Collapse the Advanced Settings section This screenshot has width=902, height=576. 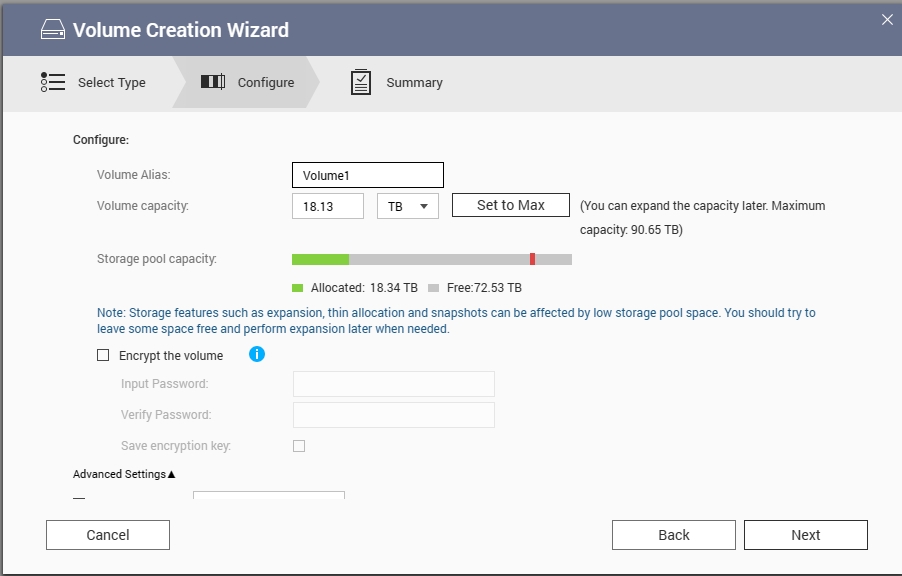tap(122, 473)
